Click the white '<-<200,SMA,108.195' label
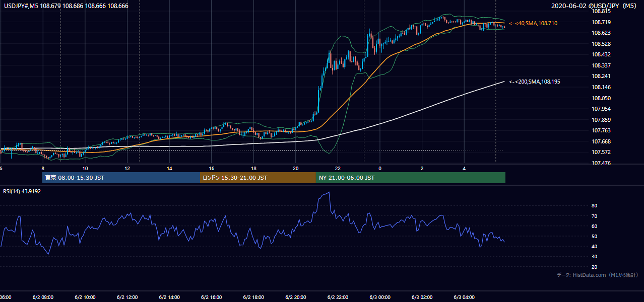This screenshot has width=644, height=302. (x=535, y=82)
